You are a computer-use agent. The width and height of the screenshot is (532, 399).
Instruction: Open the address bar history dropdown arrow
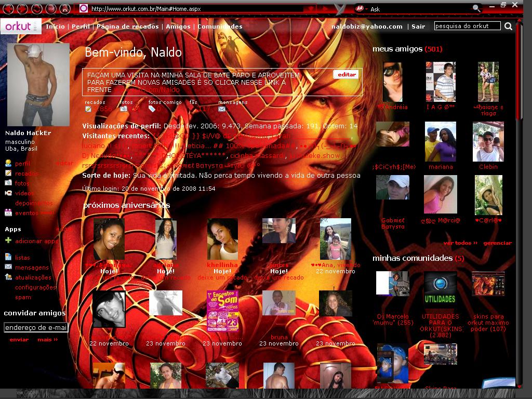tap(310, 9)
